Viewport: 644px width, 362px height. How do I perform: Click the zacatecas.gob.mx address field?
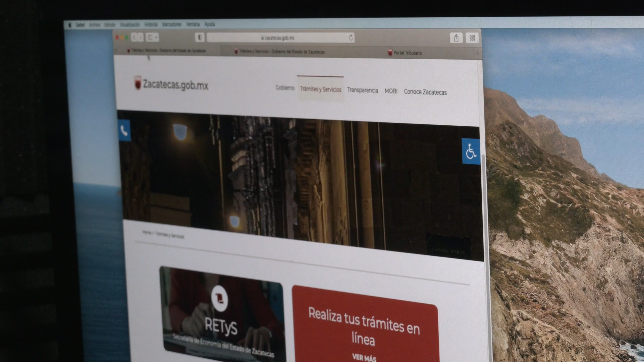tap(278, 38)
